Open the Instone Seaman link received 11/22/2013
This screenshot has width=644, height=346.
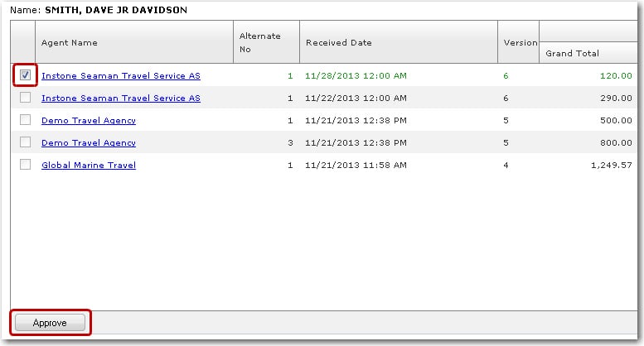tap(121, 99)
